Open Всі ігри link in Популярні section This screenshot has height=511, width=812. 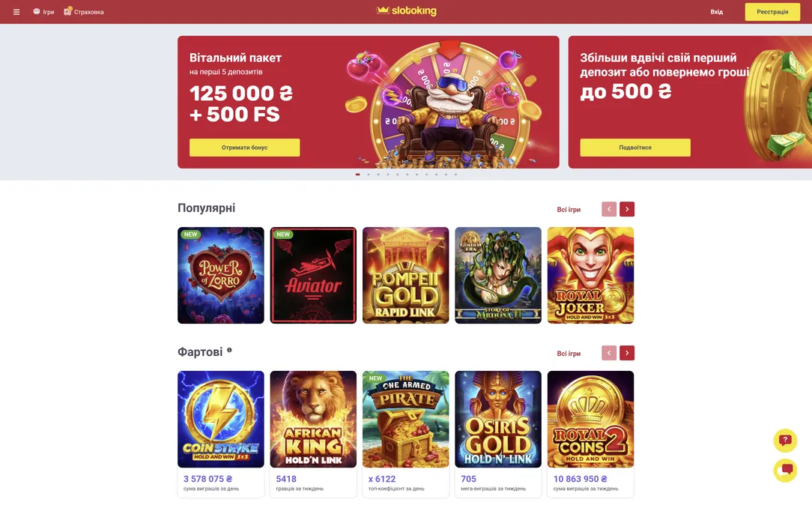click(569, 210)
